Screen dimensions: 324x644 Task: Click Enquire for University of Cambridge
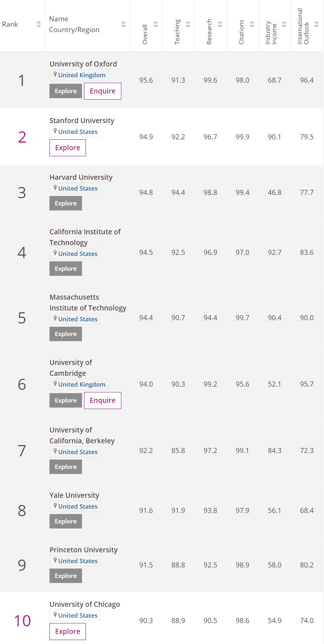tap(103, 400)
